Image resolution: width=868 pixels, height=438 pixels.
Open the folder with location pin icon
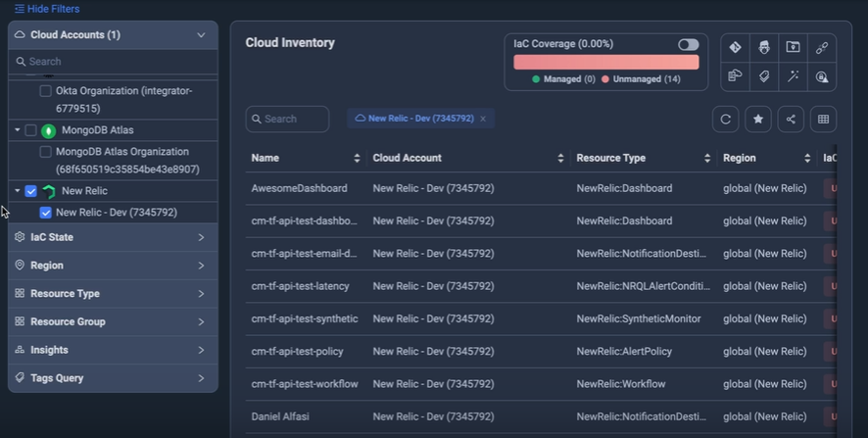pos(793,48)
